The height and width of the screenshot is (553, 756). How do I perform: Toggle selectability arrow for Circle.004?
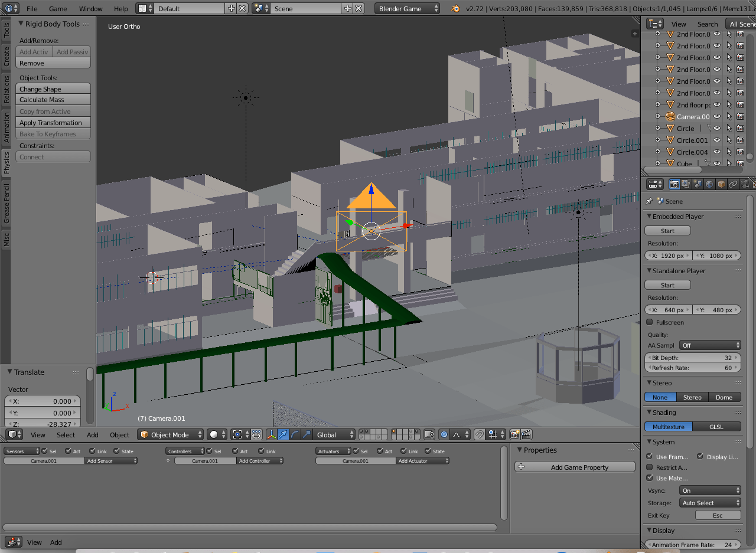[x=729, y=152]
